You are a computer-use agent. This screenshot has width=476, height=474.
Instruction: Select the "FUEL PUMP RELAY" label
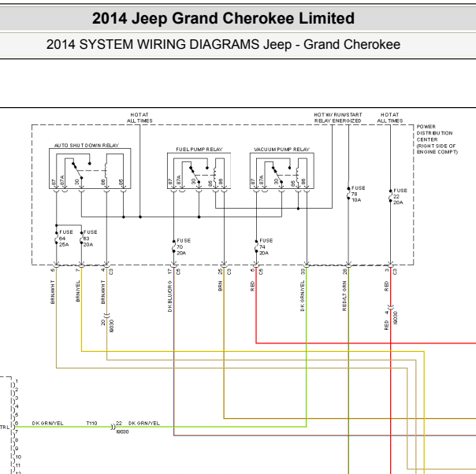199,150
